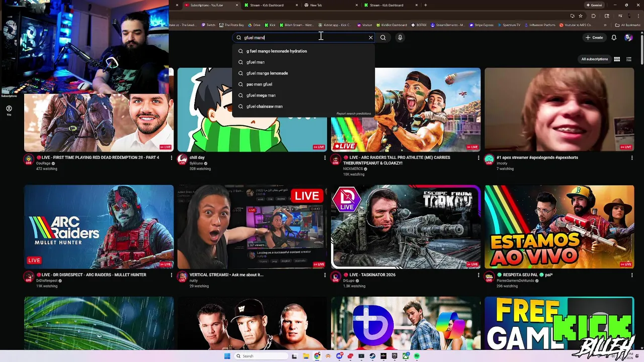
Task: Open the Stripe Express bookmark
Action: click(x=481, y=25)
